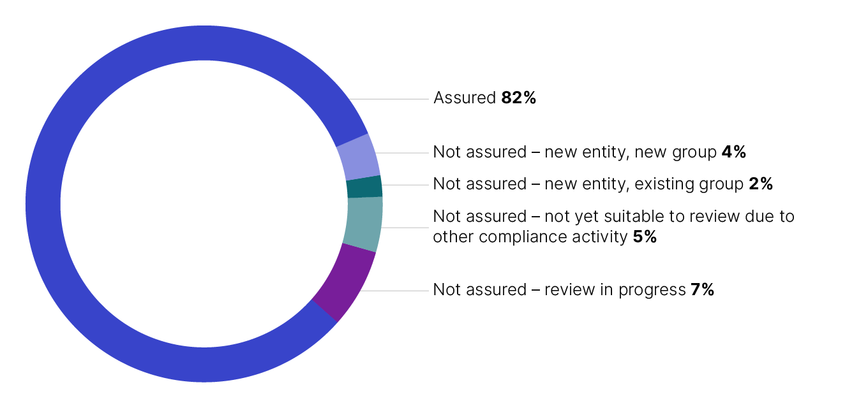Click the "not yet suitable to review" label
The width and height of the screenshot is (868, 408).
tap(613, 217)
